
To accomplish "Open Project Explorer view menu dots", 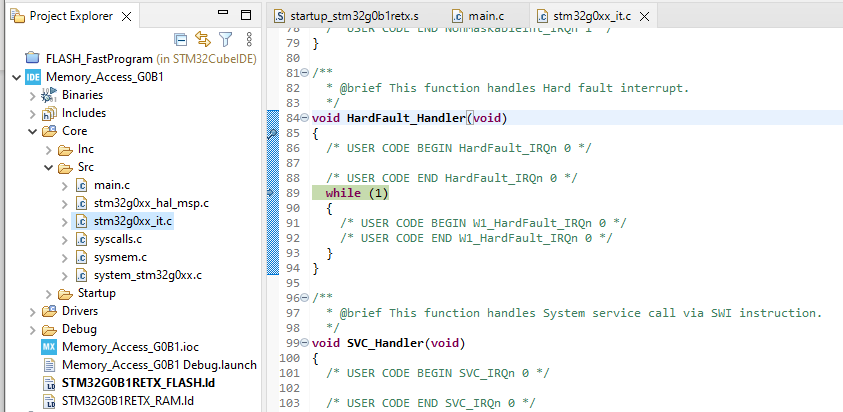I will tap(248, 39).
